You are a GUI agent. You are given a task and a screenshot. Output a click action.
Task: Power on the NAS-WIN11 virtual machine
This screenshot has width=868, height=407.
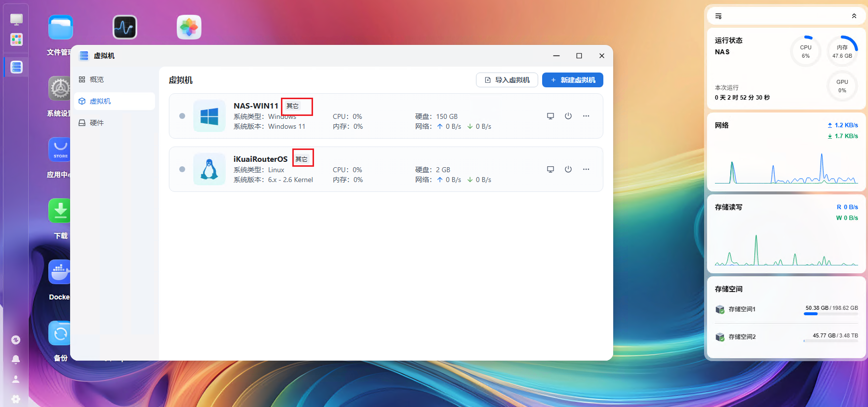click(568, 116)
